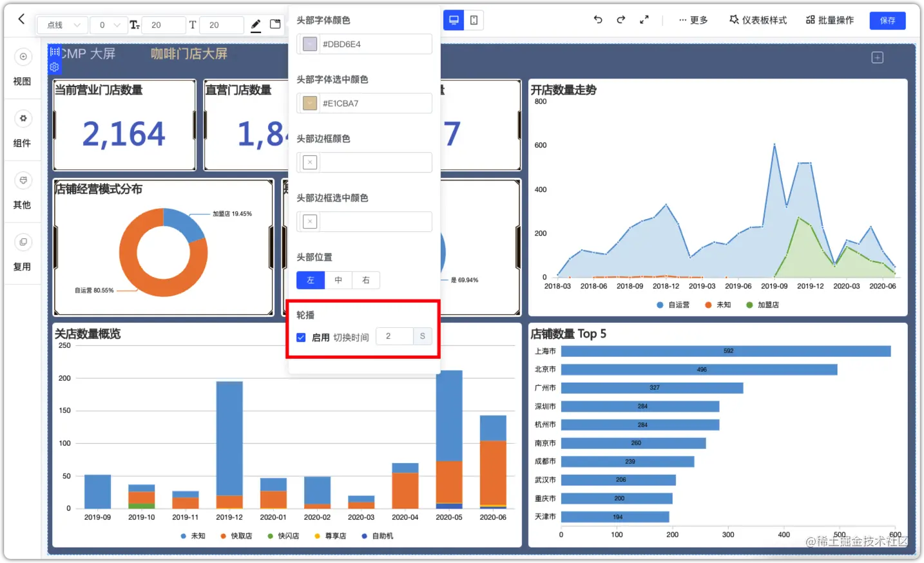Toggle 快取店 legend in 关店数量概览 chart

236,536
